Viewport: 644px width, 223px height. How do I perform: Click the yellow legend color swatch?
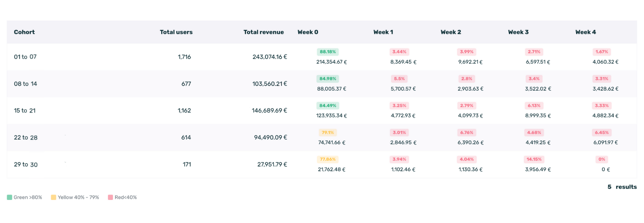pyautogui.click(x=53, y=197)
